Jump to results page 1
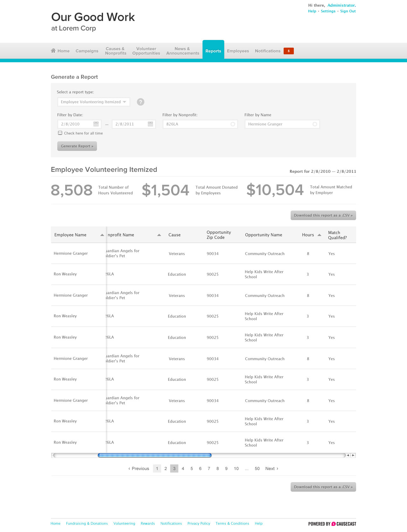 157,468
